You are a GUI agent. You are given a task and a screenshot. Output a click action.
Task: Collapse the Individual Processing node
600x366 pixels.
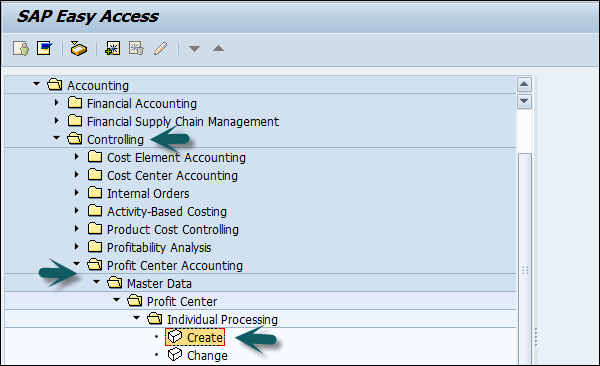click(x=136, y=318)
